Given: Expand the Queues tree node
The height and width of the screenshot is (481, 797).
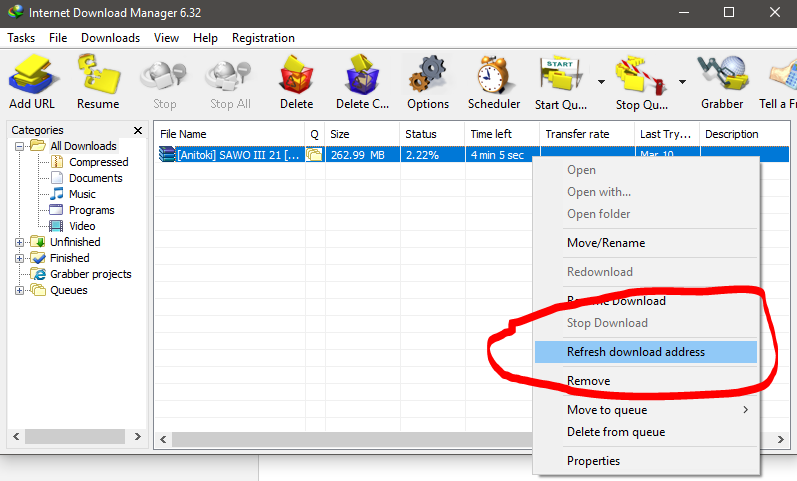Looking at the screenshot, I should coord(19,291).
